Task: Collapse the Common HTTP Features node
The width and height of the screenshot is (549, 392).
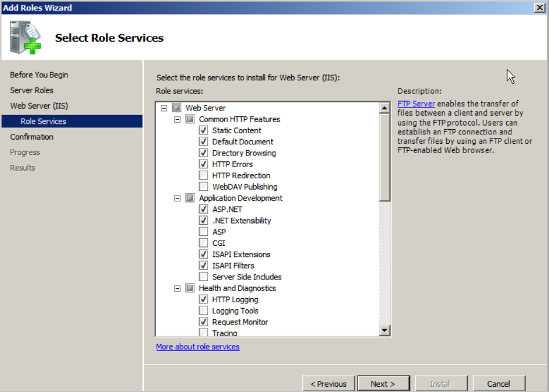Action: [177, 119]
